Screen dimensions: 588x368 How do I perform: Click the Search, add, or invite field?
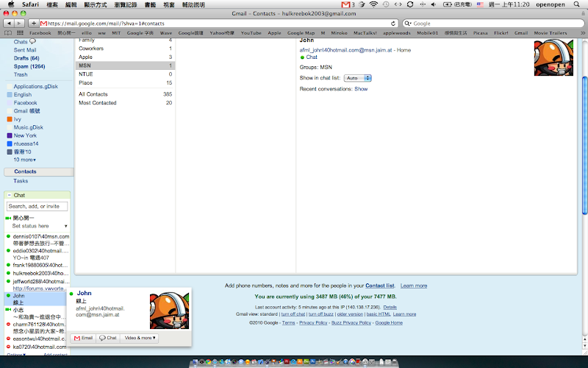[37, 206]
